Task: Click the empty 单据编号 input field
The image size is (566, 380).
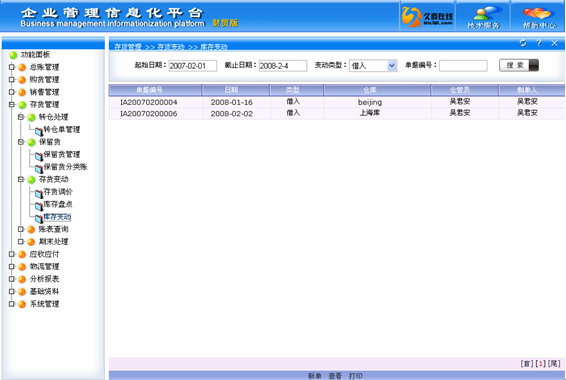Action: pos(463,66)
